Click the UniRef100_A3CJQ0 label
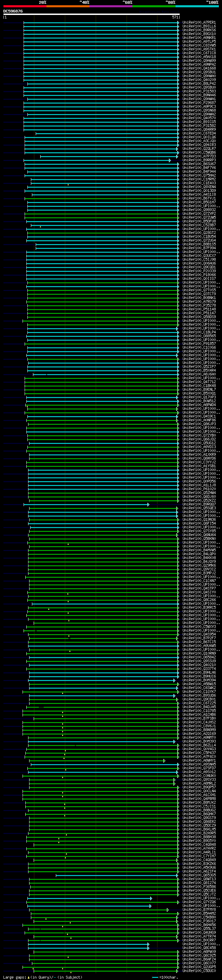 click(x=199, y=141)
